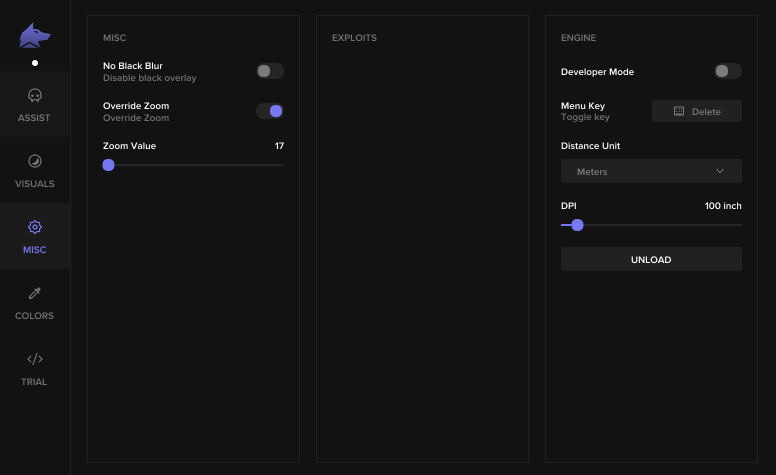Open the Distance Unit Meters dropdown
The height and width of the screenshot is (475, 776).
tap(650, 171)
